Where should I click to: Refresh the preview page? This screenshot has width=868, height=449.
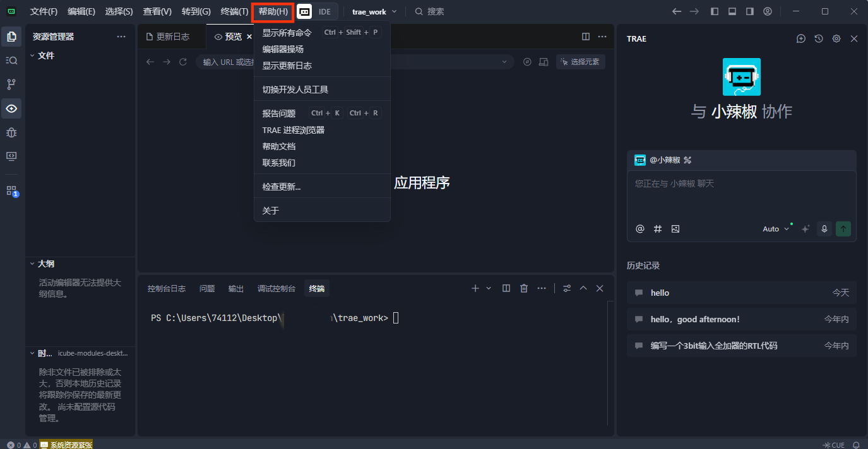pyautogui.click(x=183, y=62)
